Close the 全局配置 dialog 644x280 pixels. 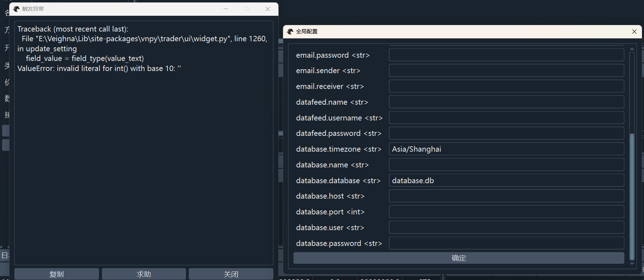point(634,32)
